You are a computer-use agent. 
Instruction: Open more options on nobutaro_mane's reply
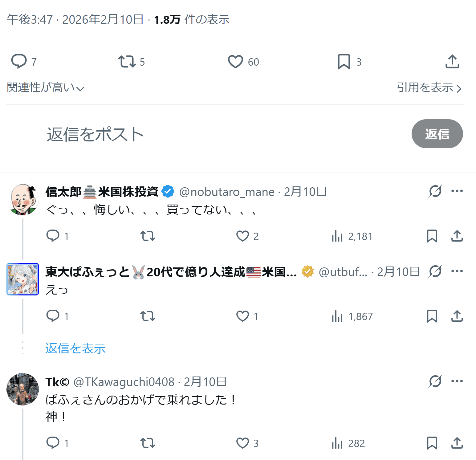click(x=457, y=191)
